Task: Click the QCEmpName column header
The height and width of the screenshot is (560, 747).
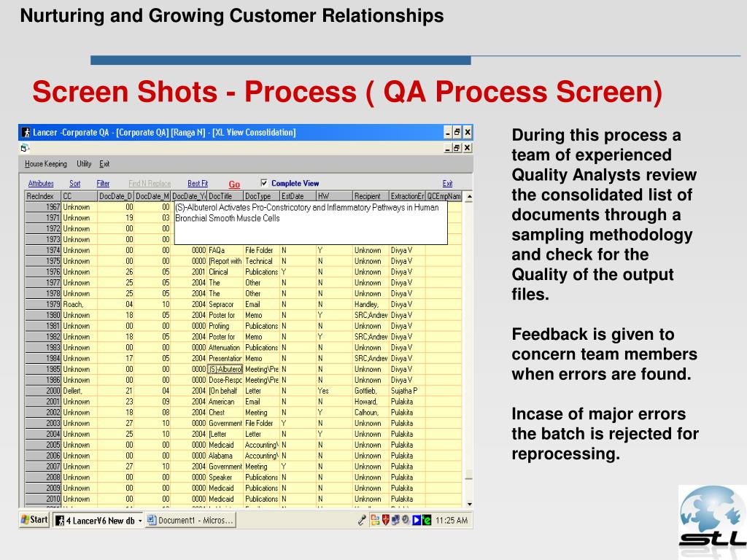Action: [x=444, y=196]
